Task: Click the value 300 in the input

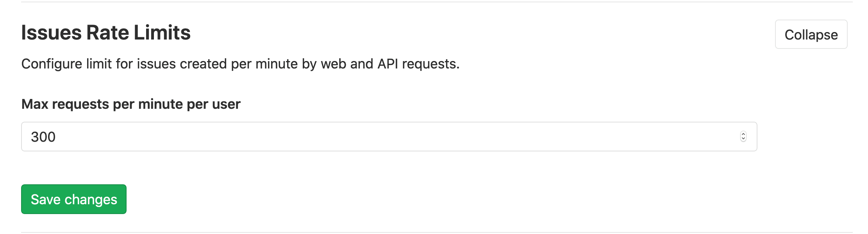Action: point(43,137)
